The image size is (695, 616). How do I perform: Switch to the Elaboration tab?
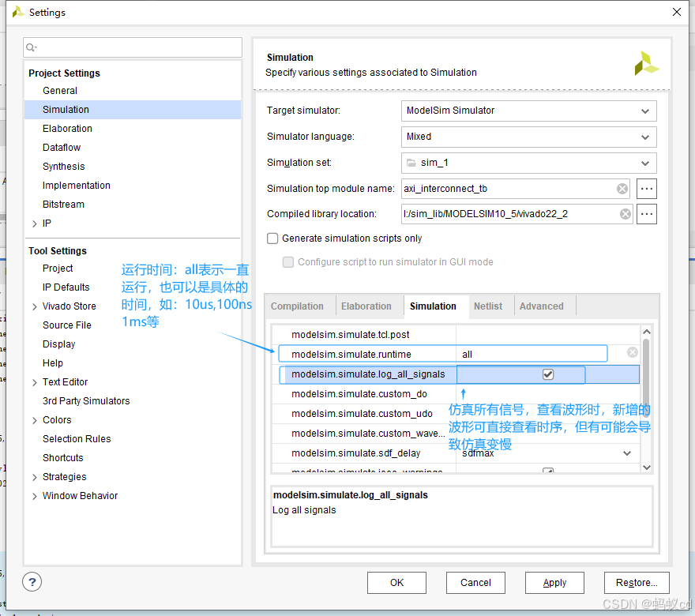pyautogui.click(x=366, y=306)
